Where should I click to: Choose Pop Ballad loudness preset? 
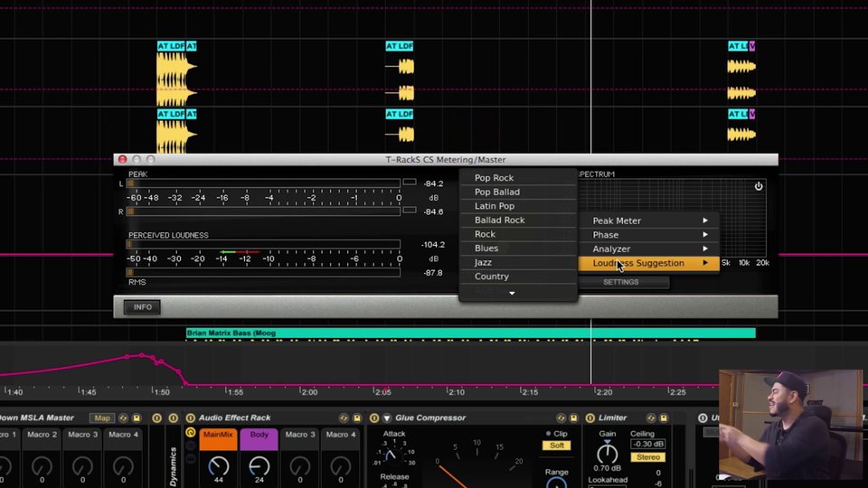(518, 192)
